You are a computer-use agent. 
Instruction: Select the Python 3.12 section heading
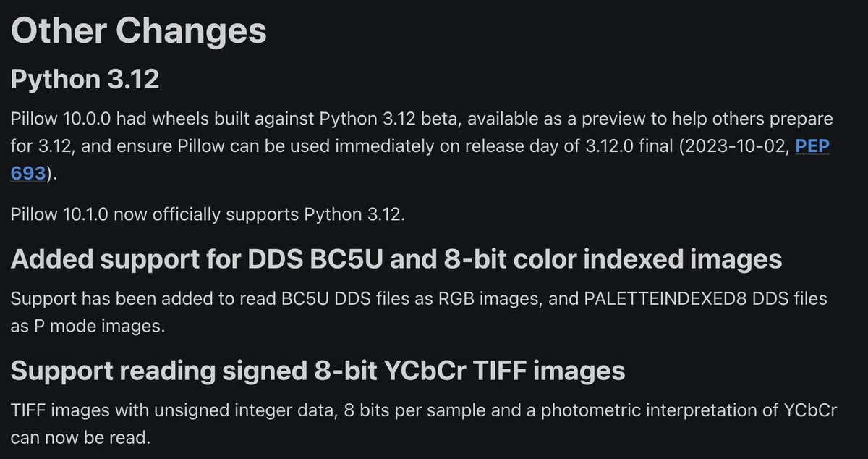pyautogui.click(x=85, y=79)
